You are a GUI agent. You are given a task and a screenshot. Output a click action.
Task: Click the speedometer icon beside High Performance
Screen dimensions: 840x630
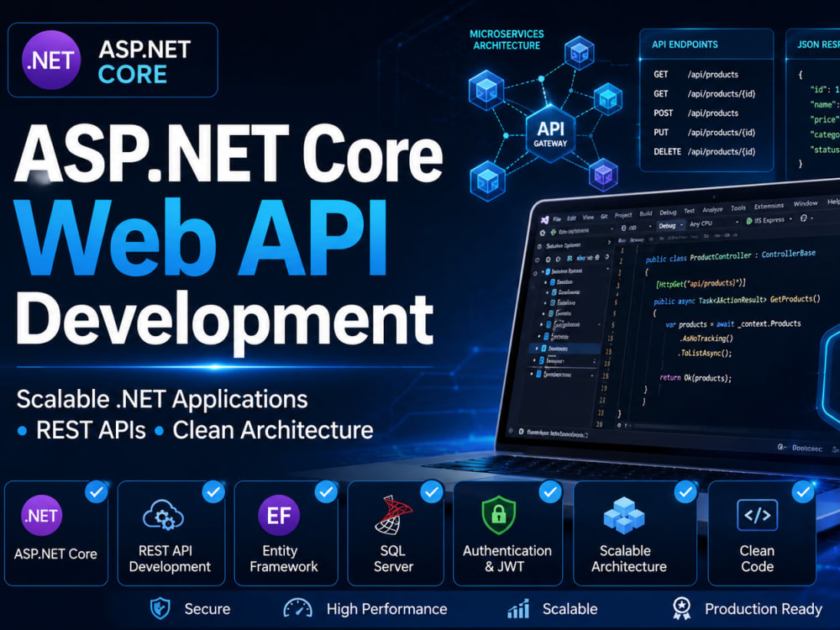point(297,608)
